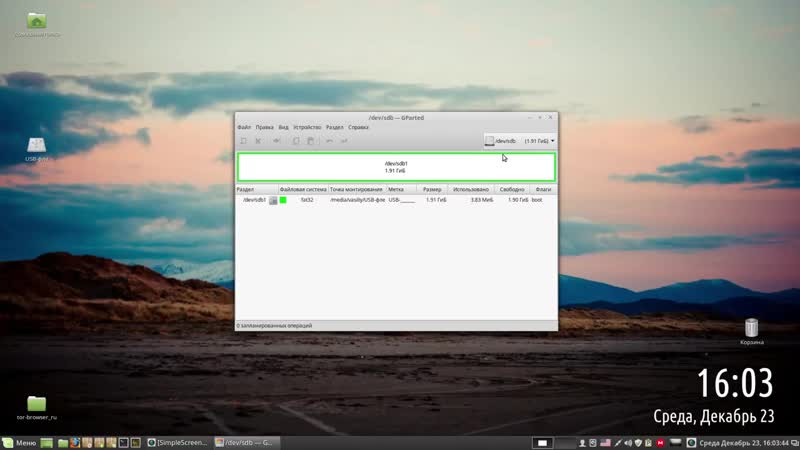Click the Copy partition toolbar icon
The height and width of the screenshot is (450, 800).
(x=296, y=141)
